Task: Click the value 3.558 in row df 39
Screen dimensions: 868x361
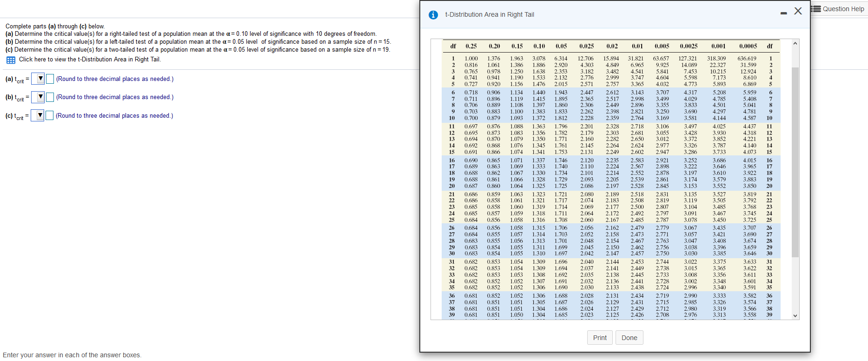Action: (749, 315)
